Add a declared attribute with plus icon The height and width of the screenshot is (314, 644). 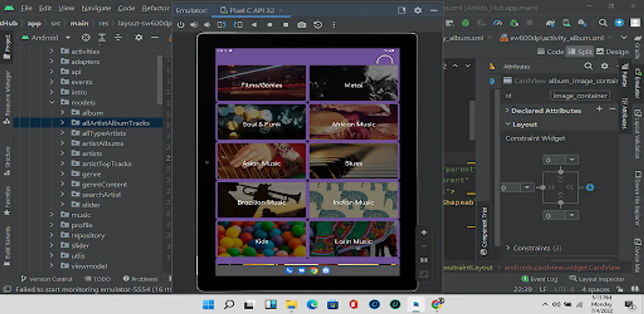pyautogui.click(x=599, y=109)
